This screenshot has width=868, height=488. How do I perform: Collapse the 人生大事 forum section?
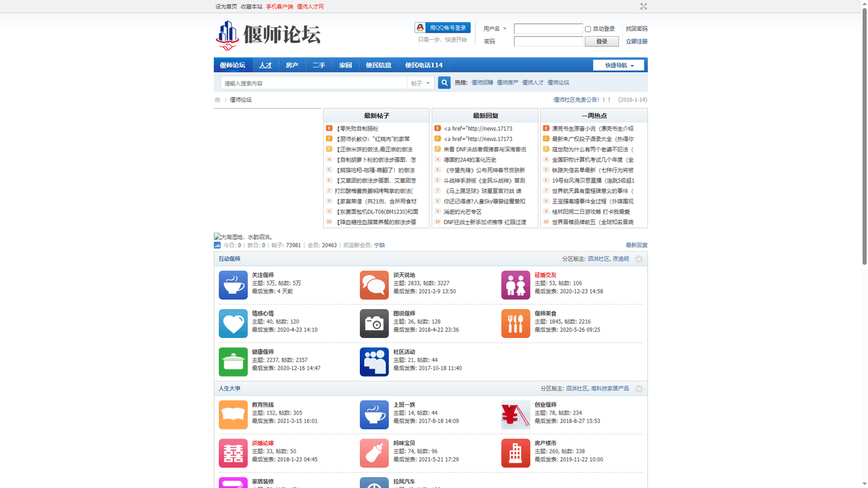coord(639,389)
